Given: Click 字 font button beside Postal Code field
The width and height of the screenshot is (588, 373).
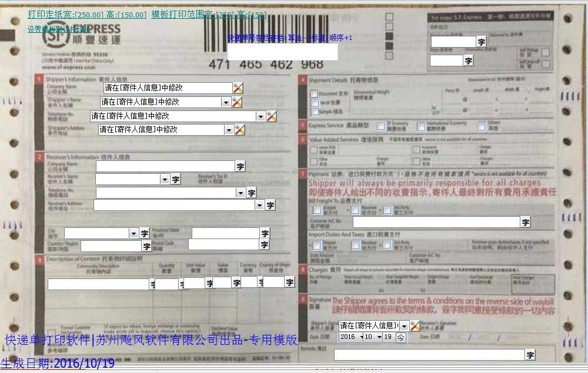Looking at the screenshot, I should coord(265,244).
